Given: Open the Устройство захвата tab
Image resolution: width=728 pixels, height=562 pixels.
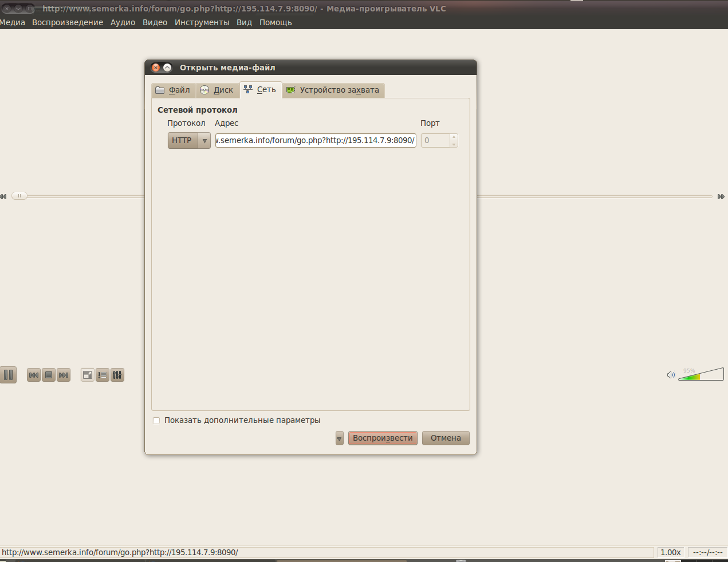Looking at the screenshot, I should pos(333,90).
